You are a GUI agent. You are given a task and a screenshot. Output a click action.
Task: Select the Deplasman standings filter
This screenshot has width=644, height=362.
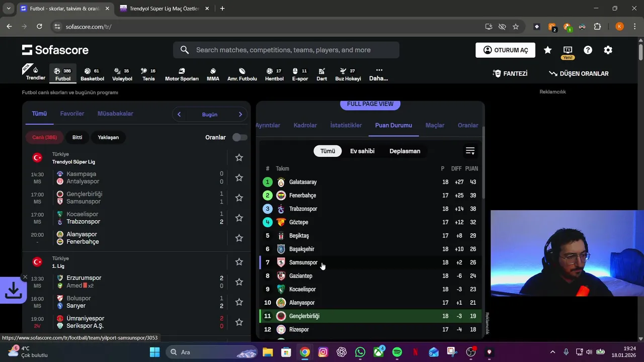(x=405, y=151)
